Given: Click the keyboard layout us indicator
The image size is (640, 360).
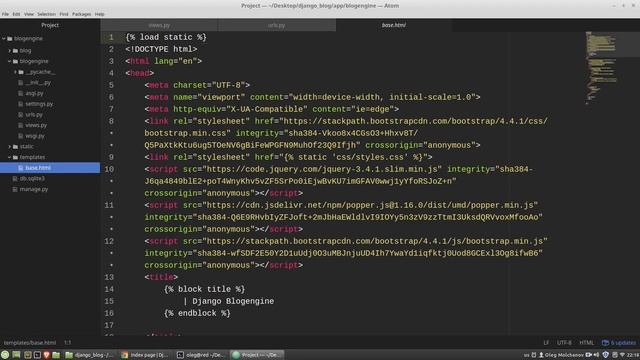Looking at the screenshot, I should click(x=527, y=355).
